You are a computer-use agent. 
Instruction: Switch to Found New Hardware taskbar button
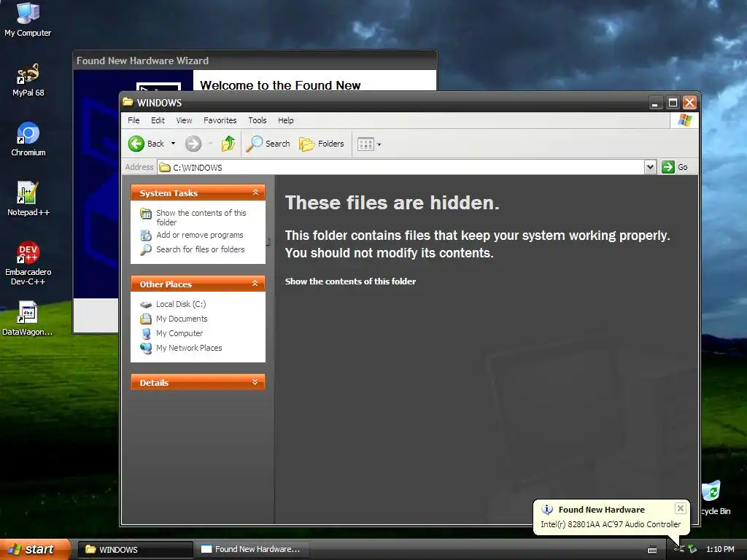(252, 550)
